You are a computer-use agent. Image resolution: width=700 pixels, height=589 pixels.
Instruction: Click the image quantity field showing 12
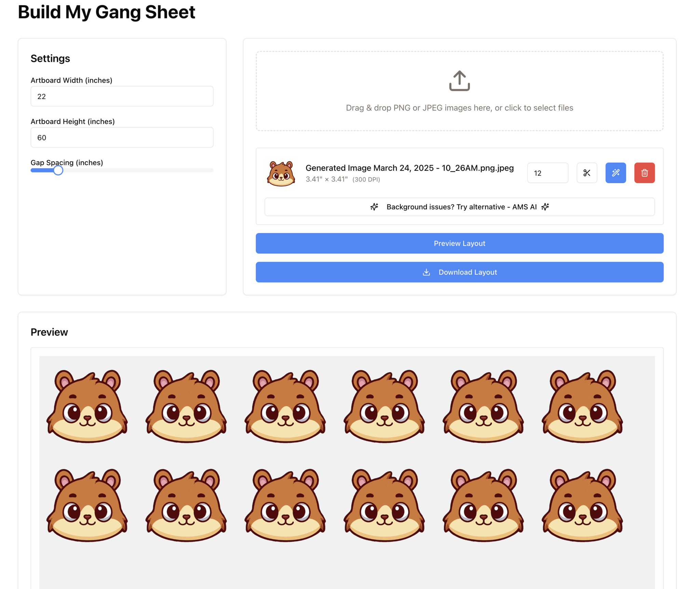tap(547, 173)
